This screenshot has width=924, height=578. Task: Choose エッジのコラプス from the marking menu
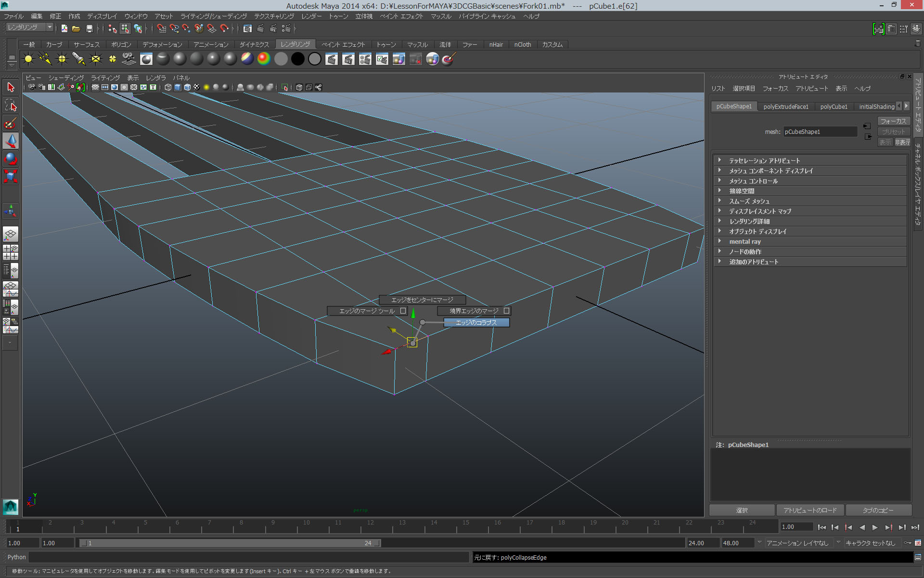[475, 322]
